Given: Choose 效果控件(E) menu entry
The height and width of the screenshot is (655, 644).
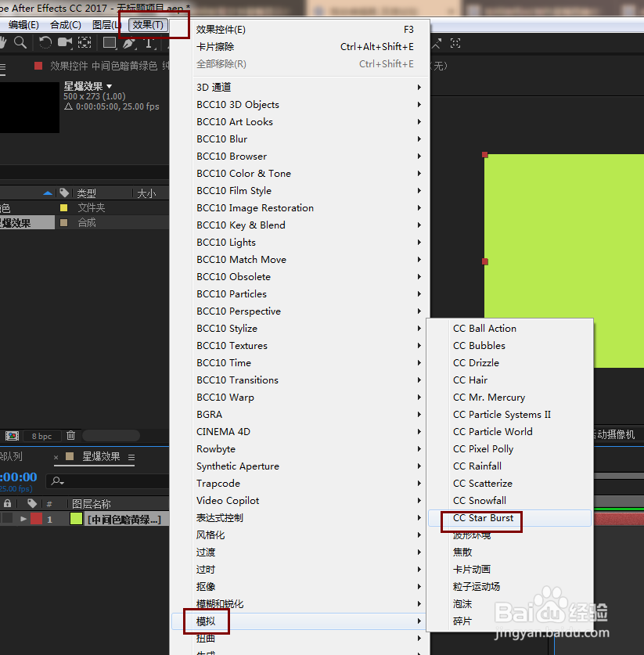Looking at the screenshot, I should (x=300, y=30).
